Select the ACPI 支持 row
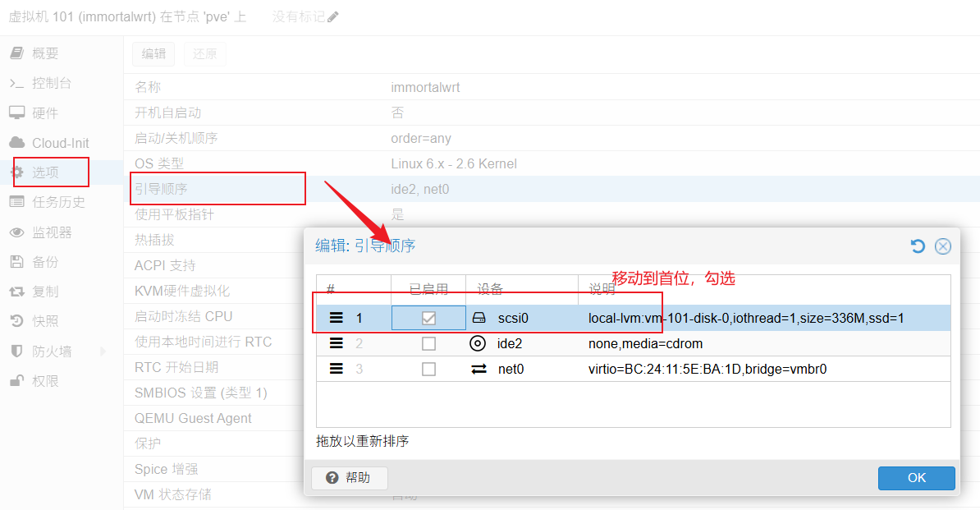980x510 pixels. (213, 265)
